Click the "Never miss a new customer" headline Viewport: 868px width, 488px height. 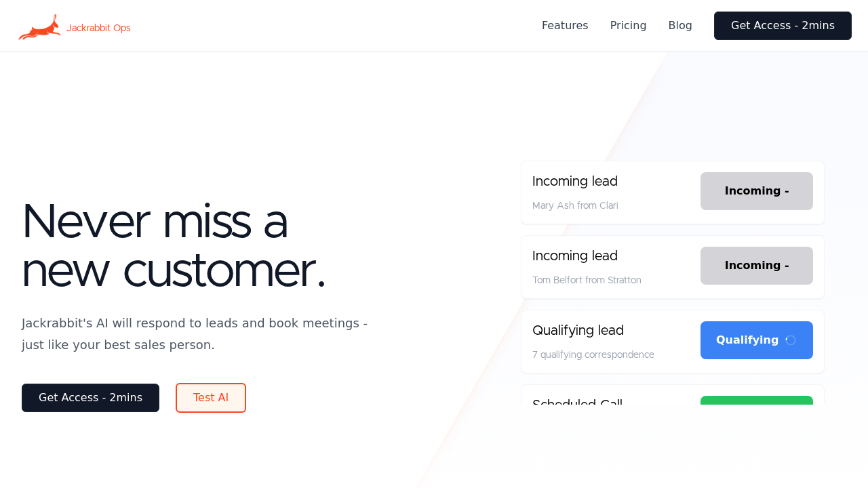click(174, 247)
